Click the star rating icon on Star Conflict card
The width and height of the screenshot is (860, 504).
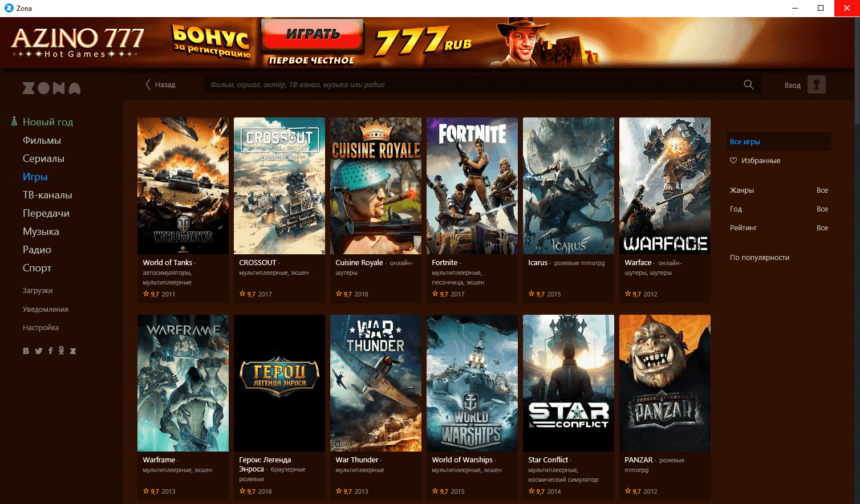pos(532,491)
